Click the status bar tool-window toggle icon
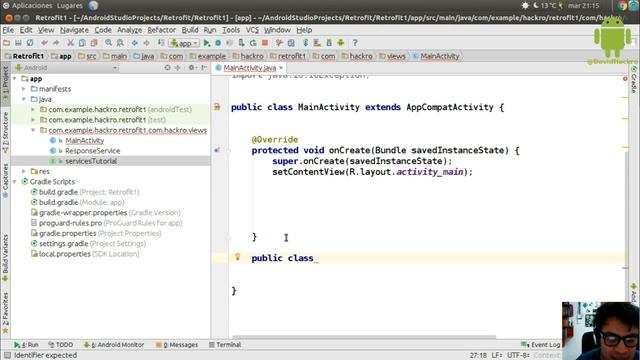Screen dimensions: 640x360 pos(7,356)
